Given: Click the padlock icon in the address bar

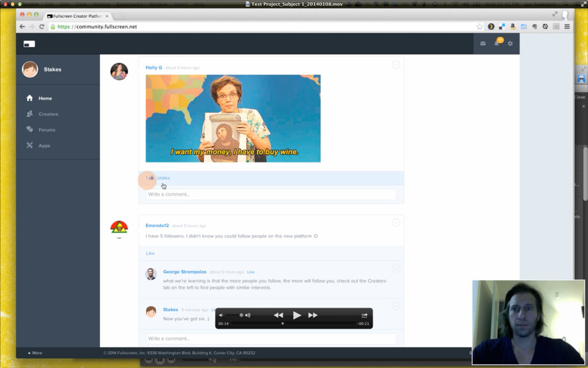Looking at the screenshot, I should coord(53,26).
